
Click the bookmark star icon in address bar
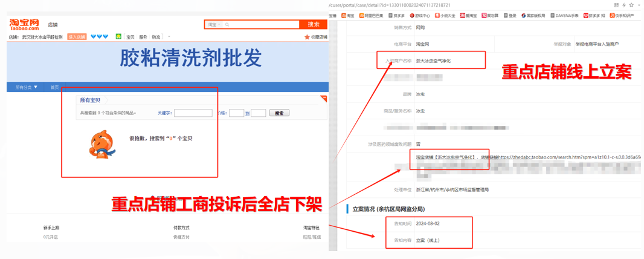632,5
